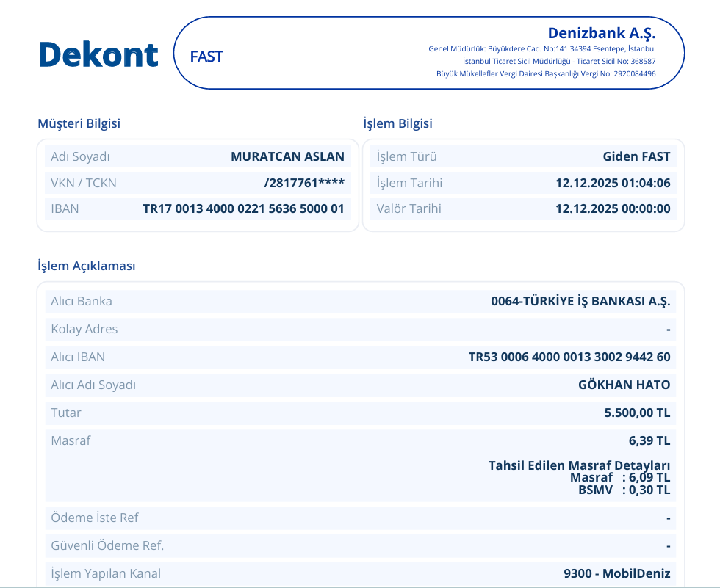This screenshot has width=720, height=588.
Task: Click the Denizbank A.Ş. name
Action: tap(602, 33)
